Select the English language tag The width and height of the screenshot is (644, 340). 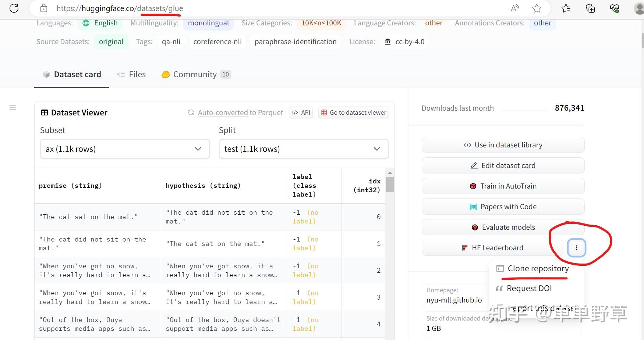(100, 23)
